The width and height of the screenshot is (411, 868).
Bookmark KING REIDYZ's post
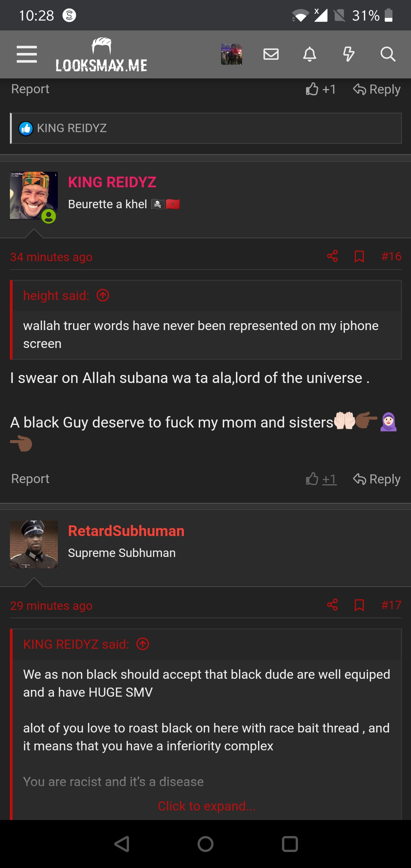pos(358,257)
